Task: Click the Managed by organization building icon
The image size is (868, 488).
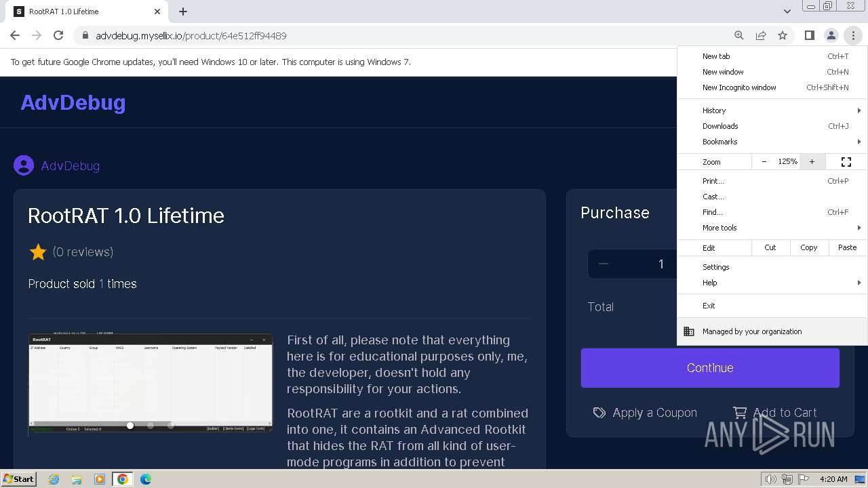Action: click(x=689, y=331)
